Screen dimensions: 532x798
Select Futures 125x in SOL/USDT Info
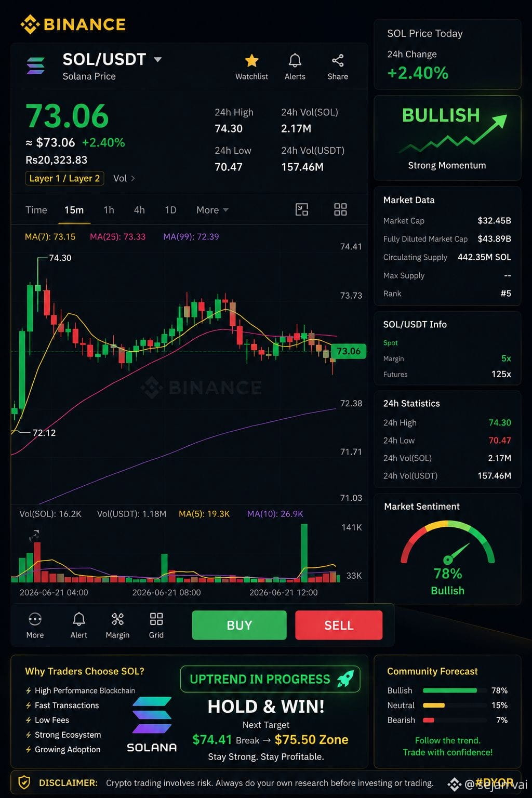447,374
